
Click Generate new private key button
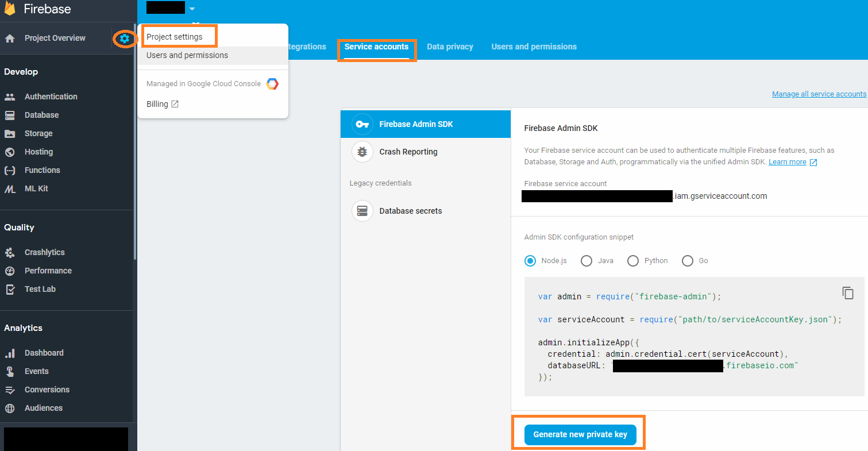click(x=580, y=435)
